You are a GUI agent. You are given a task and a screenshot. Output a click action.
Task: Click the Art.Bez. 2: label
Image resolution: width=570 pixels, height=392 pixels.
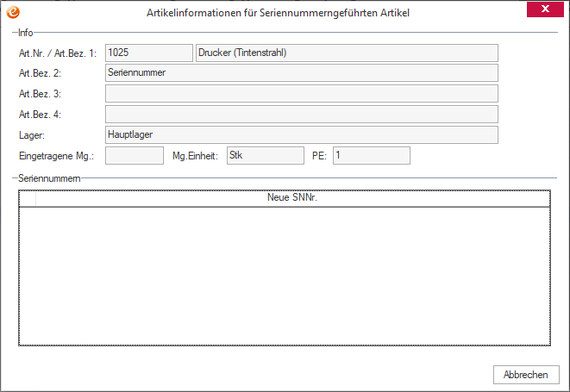click(x=40, y=73)
